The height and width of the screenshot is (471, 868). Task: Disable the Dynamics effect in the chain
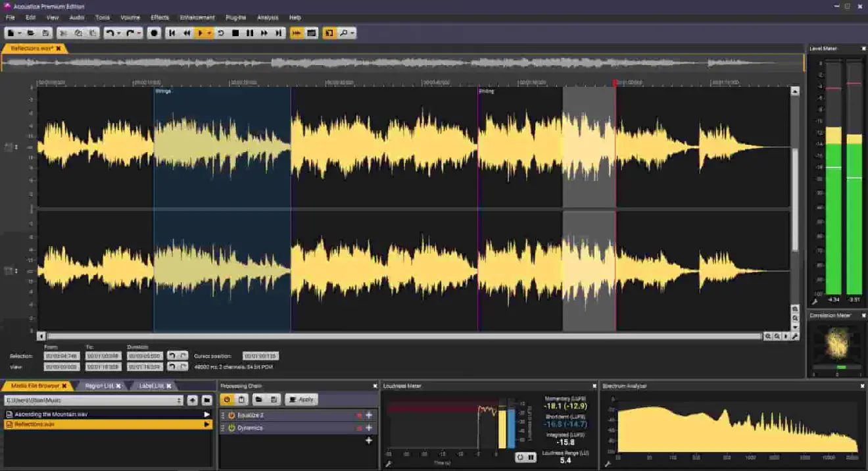(231, 428)
